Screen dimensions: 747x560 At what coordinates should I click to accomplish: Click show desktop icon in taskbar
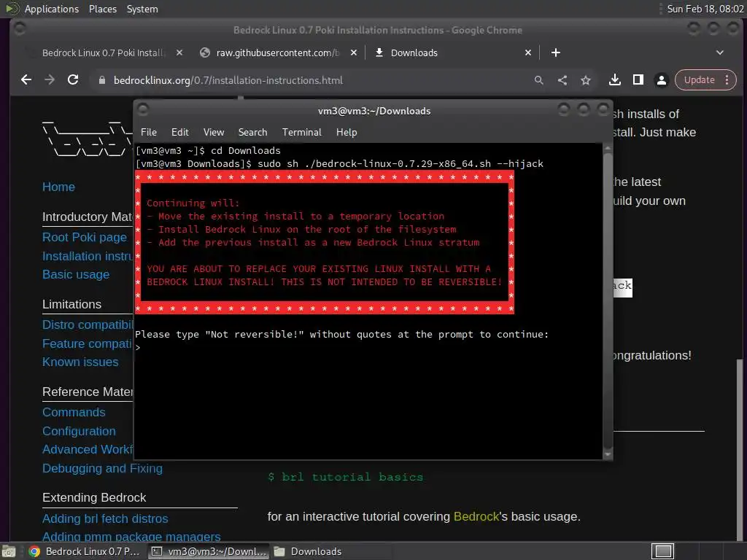tap(9, 551)
